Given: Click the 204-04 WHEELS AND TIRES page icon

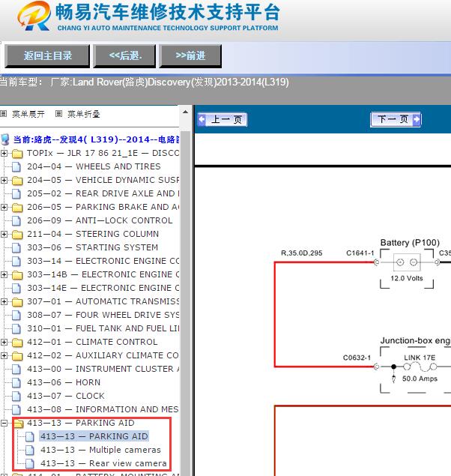Looking at the screenshot, I should [16, 166].
